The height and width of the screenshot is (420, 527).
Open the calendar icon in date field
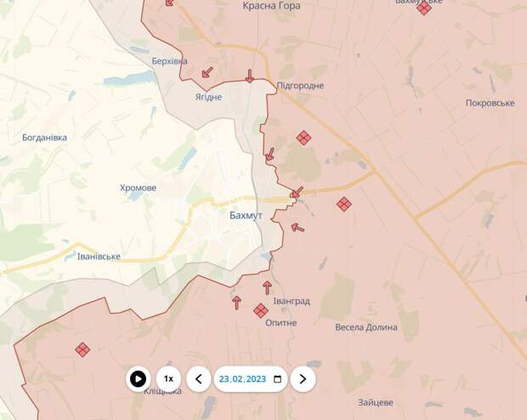277,379
